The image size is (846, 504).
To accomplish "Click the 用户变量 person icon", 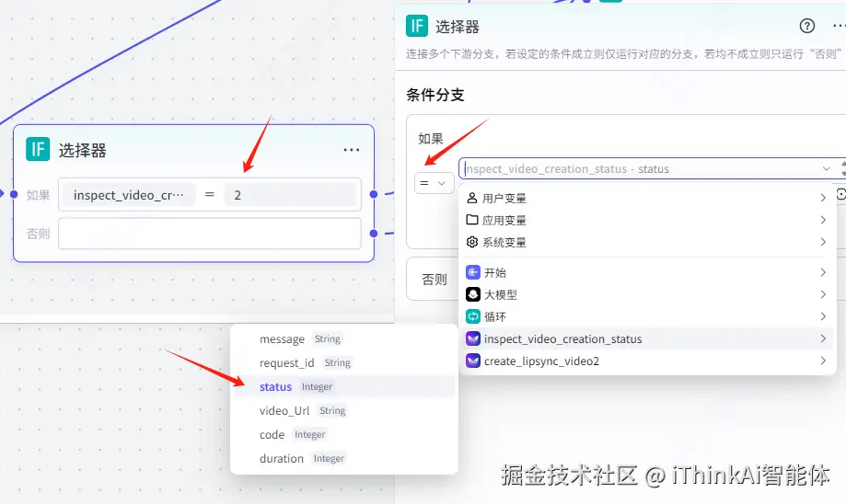I will (472, 198).
